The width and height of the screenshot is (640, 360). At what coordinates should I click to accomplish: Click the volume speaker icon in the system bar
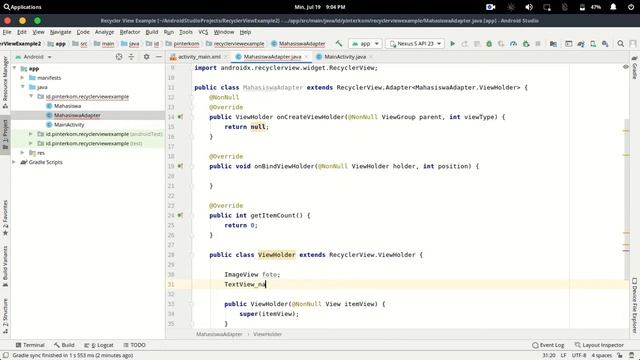[x=529, y=7]
